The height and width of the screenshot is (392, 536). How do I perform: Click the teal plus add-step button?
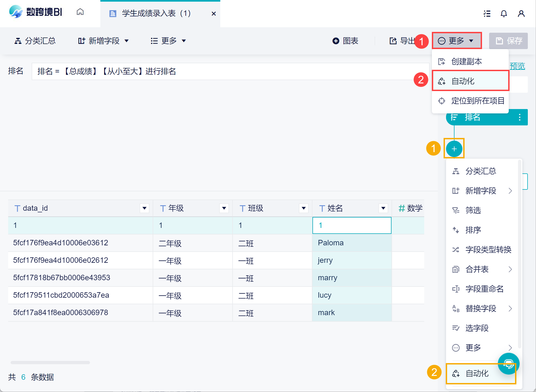point(454,149)
